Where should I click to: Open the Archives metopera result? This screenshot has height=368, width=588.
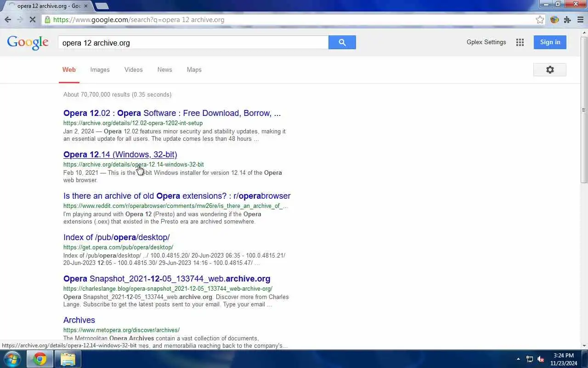(x=79, y=320)
